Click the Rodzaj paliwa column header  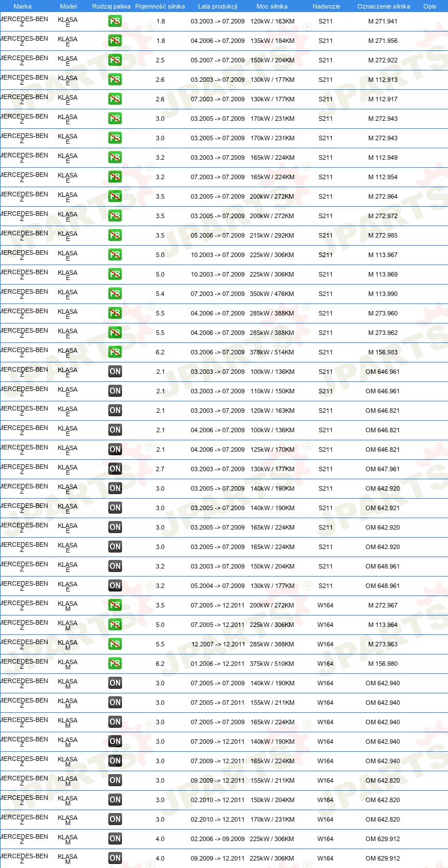[x=111, y=6]
